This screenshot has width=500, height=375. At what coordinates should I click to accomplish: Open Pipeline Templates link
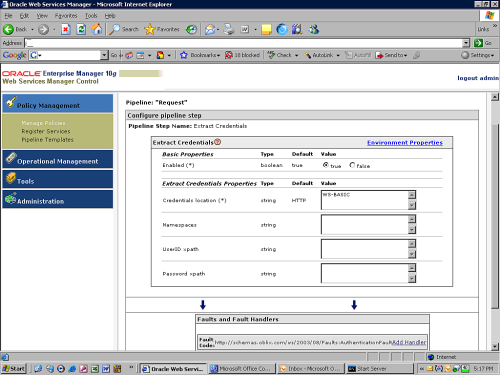(47, 140)
